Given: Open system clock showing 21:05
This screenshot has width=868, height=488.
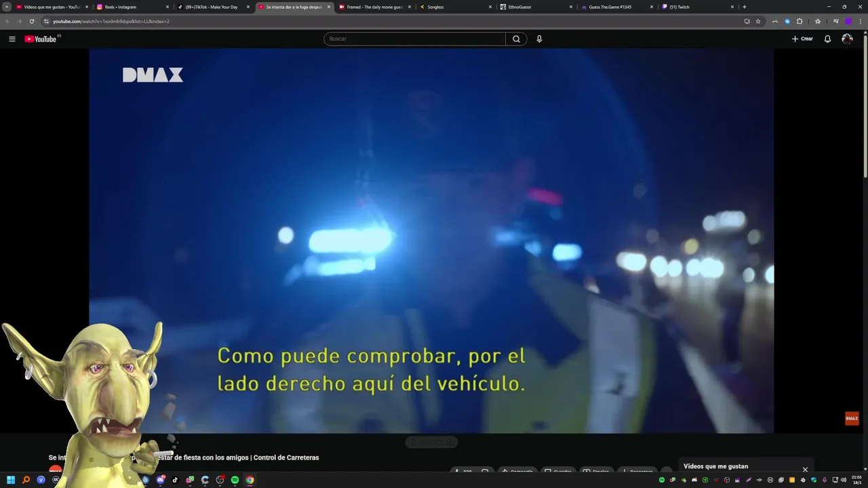Looking at the screenshot, I should pos(856,480).
